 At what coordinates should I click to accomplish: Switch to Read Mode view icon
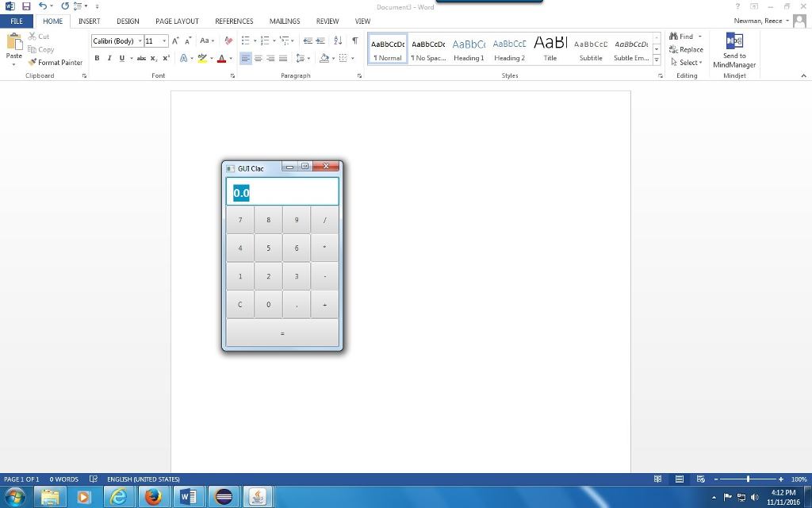click(657, 479)
